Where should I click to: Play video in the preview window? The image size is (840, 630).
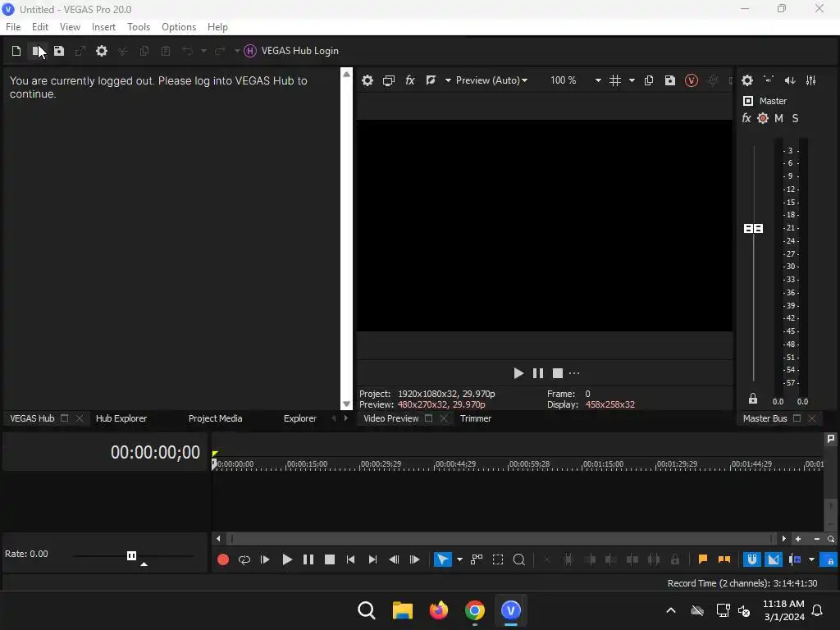click(x=518, y=373)
